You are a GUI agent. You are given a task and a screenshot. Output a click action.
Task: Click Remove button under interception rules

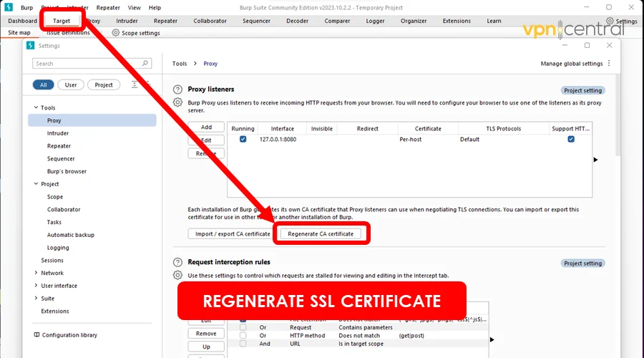click(206, 334)
